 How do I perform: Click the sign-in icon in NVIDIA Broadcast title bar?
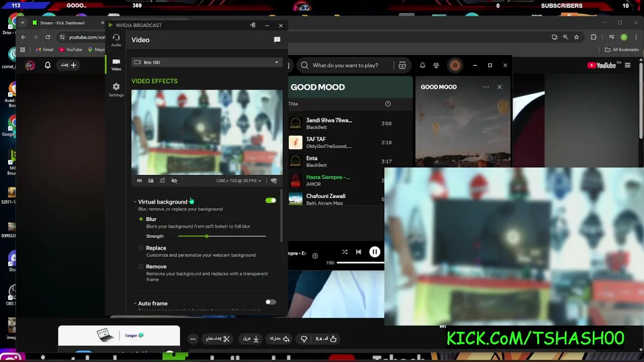[x=253, y=25]
